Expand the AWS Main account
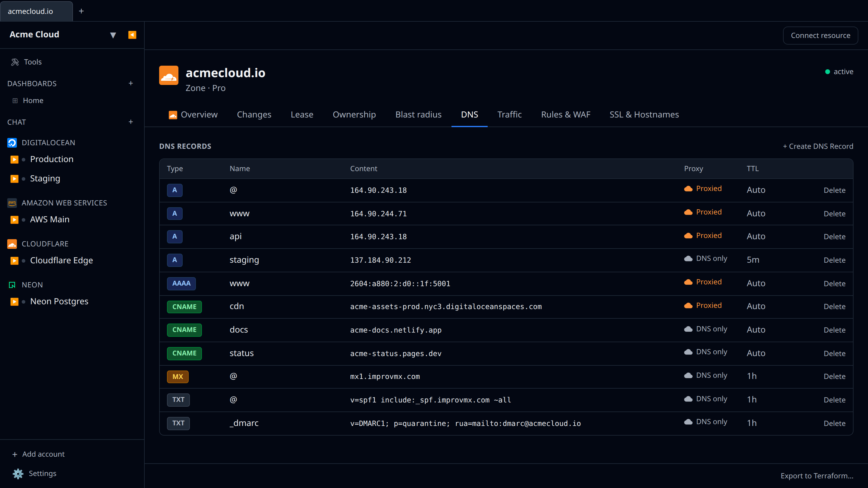The height and width of the screenshot is (488, 868). (x=14, y=220)
